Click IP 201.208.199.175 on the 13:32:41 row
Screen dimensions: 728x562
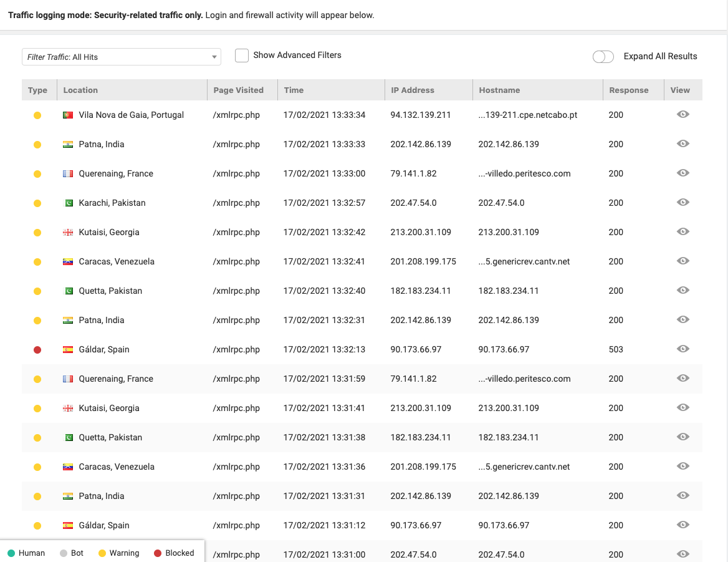pyautogui.click(x=423, y=261)
